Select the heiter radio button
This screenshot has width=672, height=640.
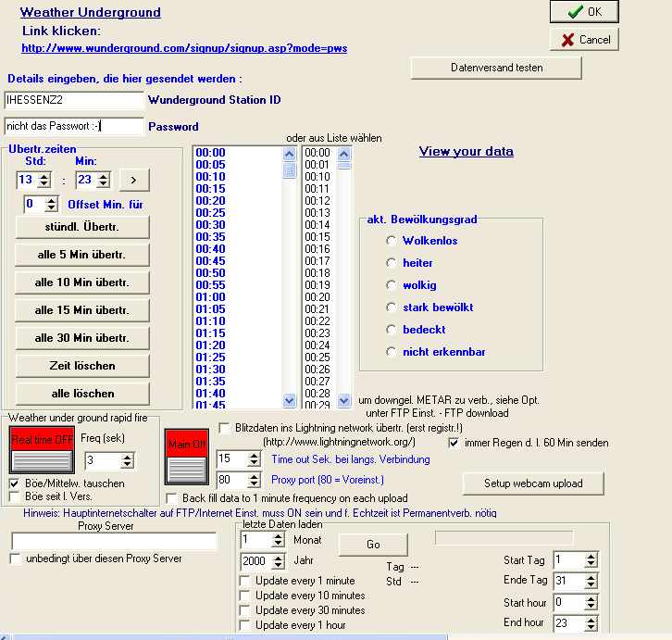[391, 262]
